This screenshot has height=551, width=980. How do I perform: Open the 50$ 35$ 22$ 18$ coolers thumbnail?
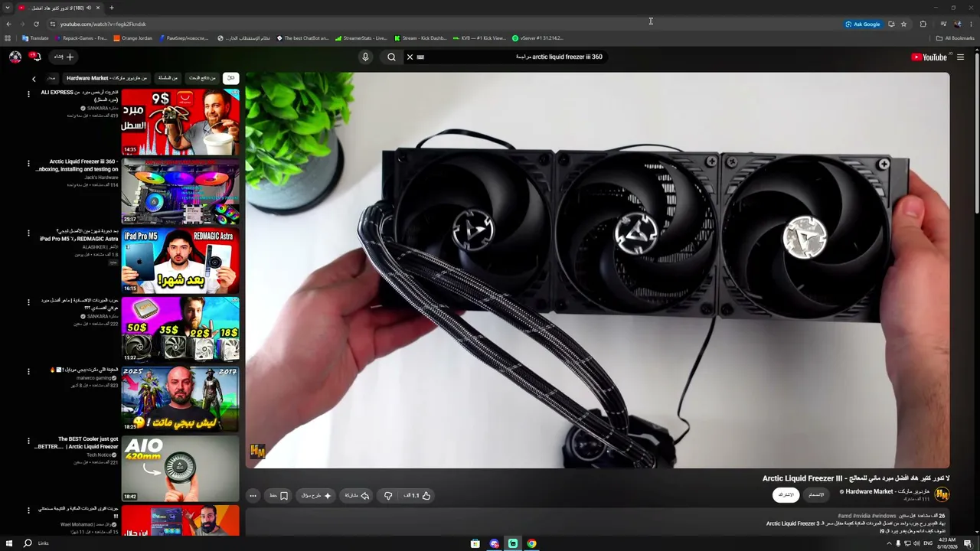coord(180,330)
